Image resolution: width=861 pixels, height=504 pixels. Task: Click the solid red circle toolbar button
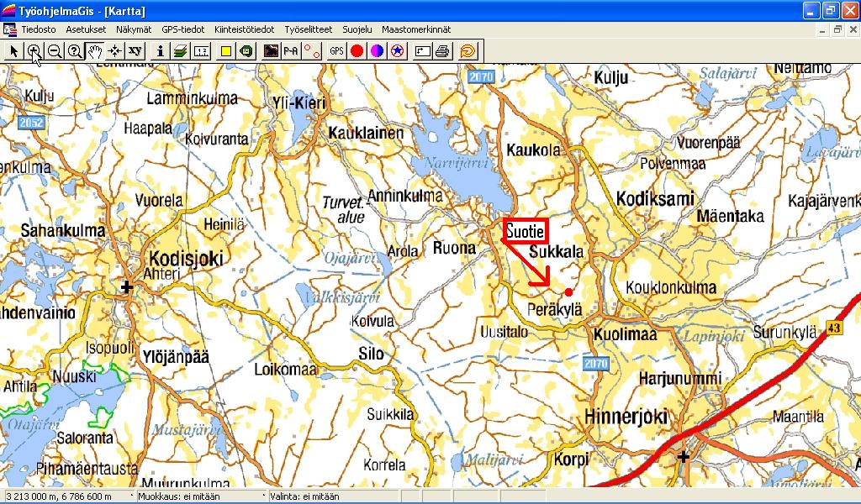click(357, 51)
